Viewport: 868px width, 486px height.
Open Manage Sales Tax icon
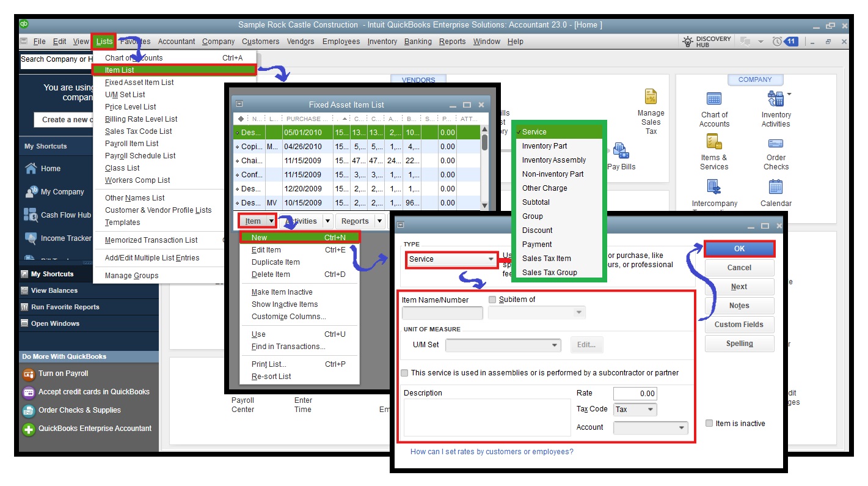click(x=651, y=97)
